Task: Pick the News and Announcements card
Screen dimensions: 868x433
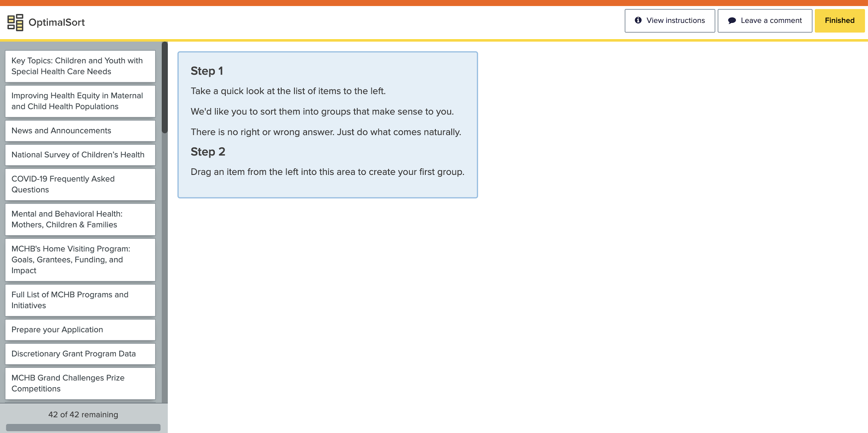Action: pyautogui.click(x=80, y=131)
